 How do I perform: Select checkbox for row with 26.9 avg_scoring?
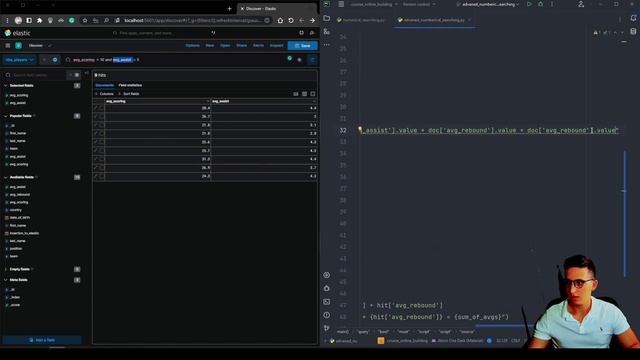pos(102,168)
